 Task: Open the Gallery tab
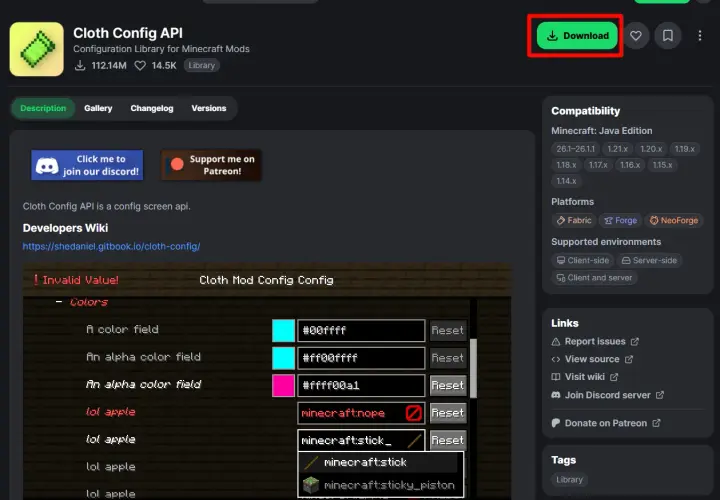click(x=98, y=108)
